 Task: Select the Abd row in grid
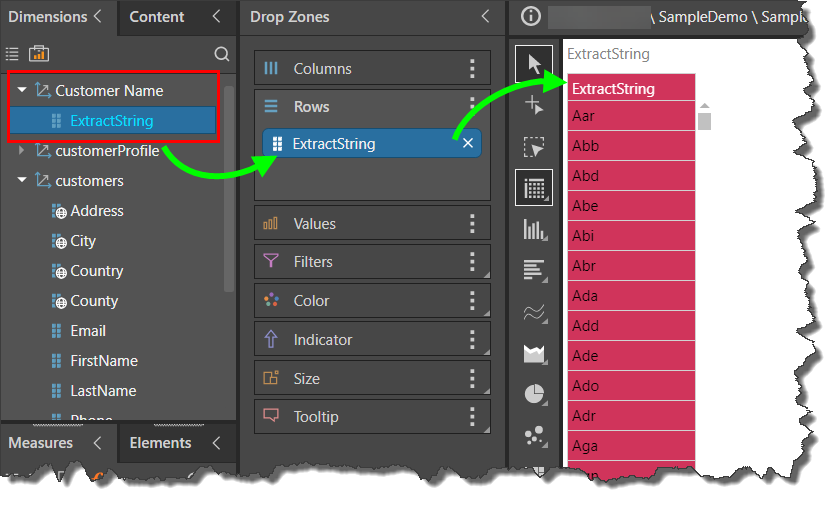(x=632, y=176)
